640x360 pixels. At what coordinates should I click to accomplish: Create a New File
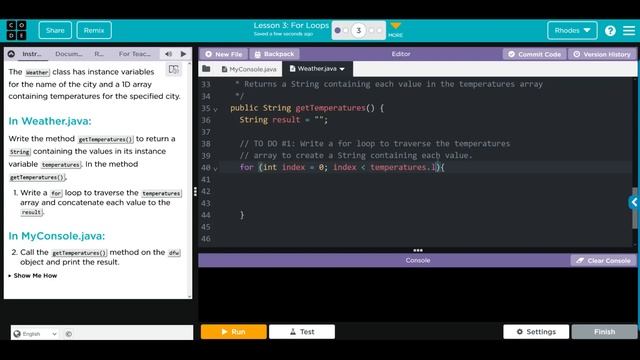pyautogui.click(x=224, y=54)
